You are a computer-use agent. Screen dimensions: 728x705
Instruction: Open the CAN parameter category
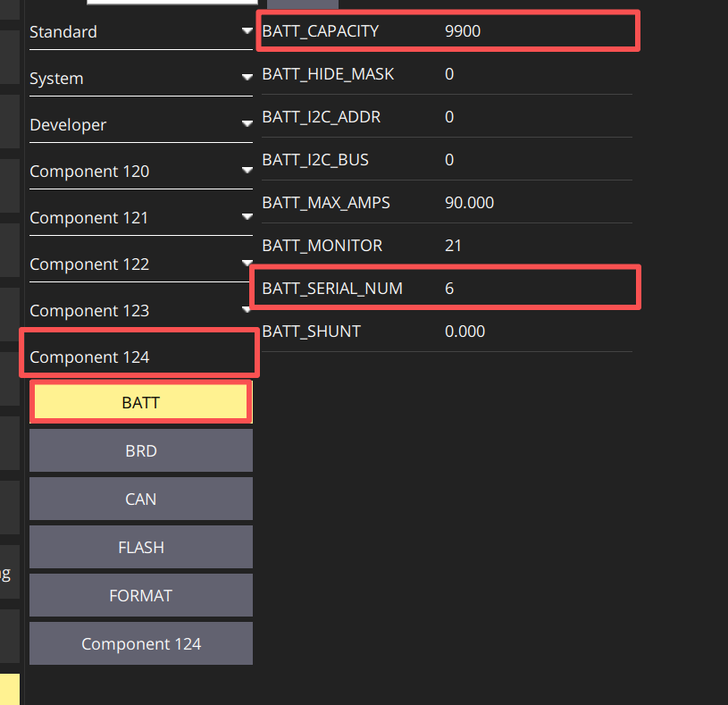140,499
